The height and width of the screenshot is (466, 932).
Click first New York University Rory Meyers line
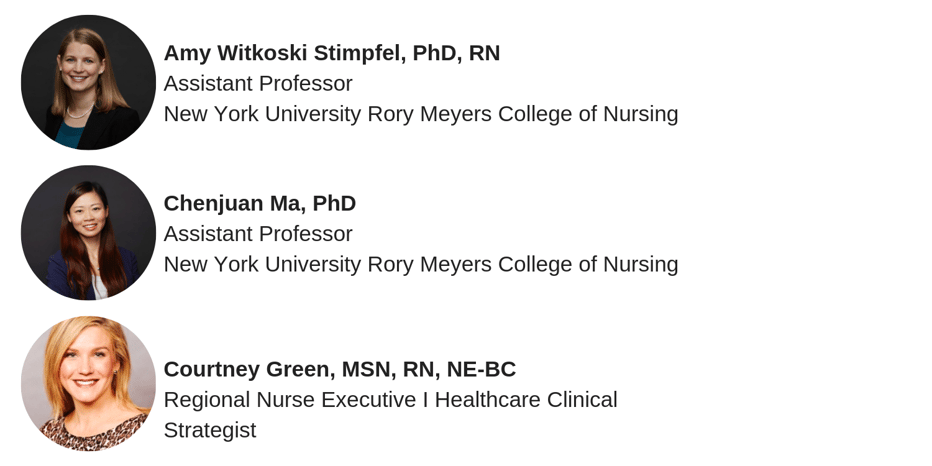420,114
